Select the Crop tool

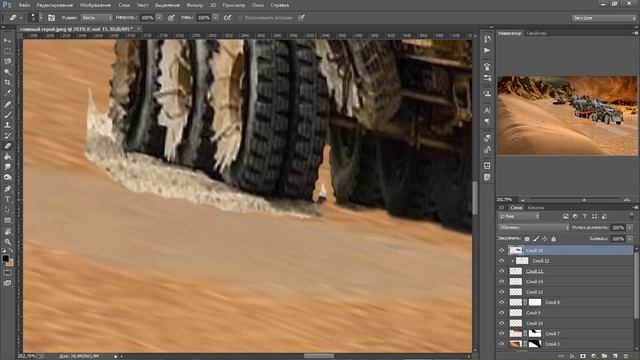pyautogui.click(x=7, y=82)
